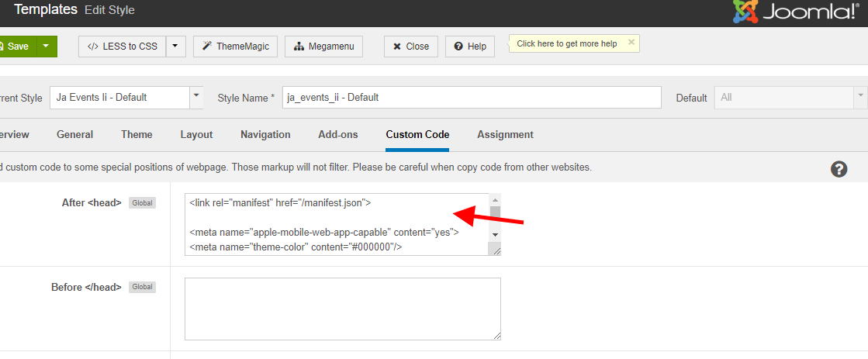Screen dimensions: 868x359
Task: Click the Global badge beside After <head>
Action: tap(142, 203)
